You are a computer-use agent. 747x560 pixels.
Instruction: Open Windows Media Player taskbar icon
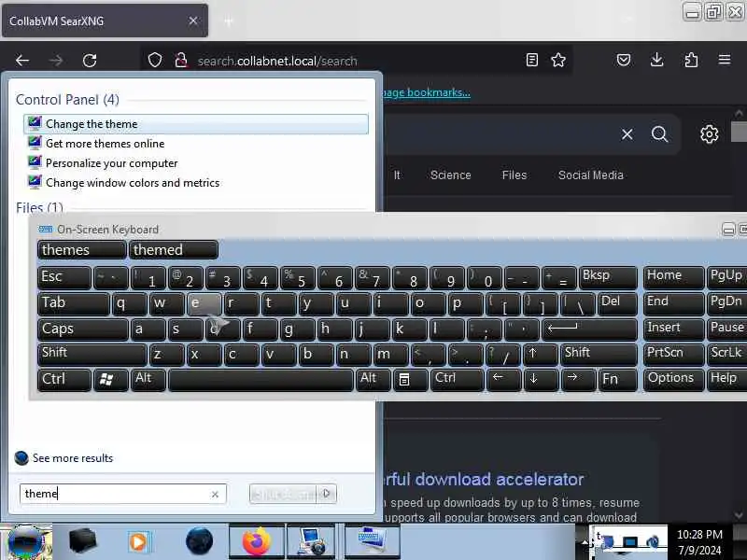pyautogui.click(x=138, y=542)
